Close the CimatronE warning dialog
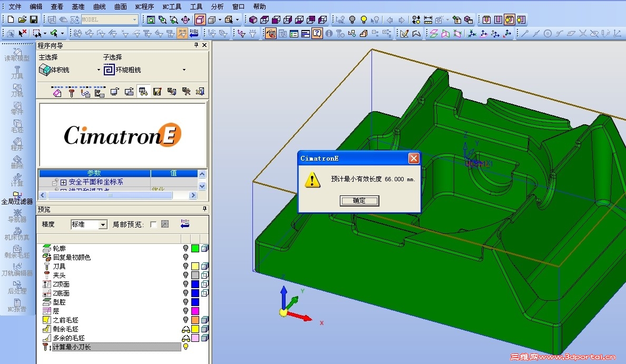 pyautogui.click(x=414, y=159)
